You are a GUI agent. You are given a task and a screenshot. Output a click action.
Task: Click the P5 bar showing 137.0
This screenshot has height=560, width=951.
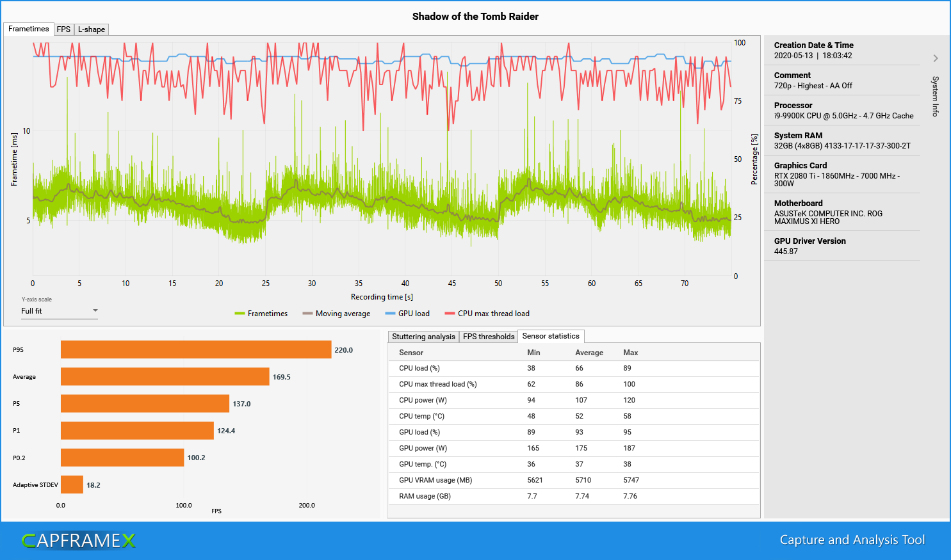[145, 403]
